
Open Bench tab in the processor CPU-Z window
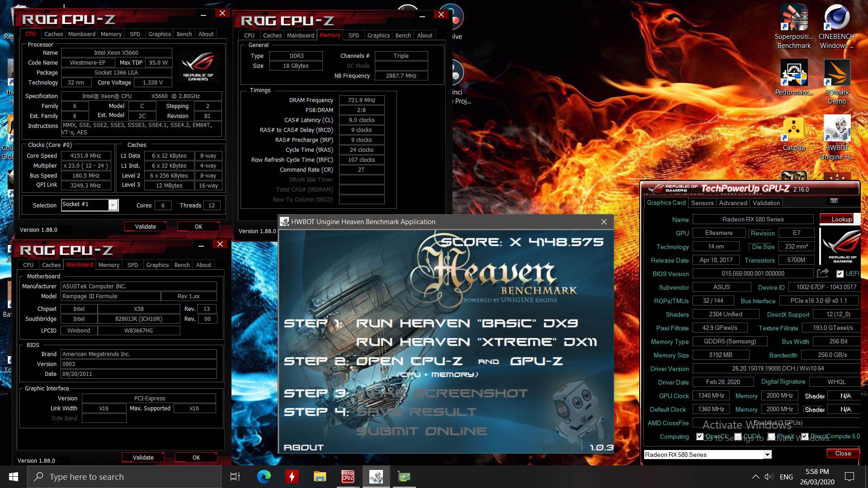[184, 34]
